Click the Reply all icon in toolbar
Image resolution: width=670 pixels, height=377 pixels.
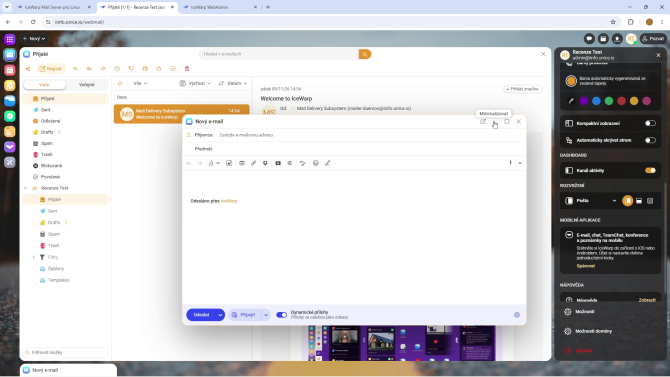tap(89, 68)
